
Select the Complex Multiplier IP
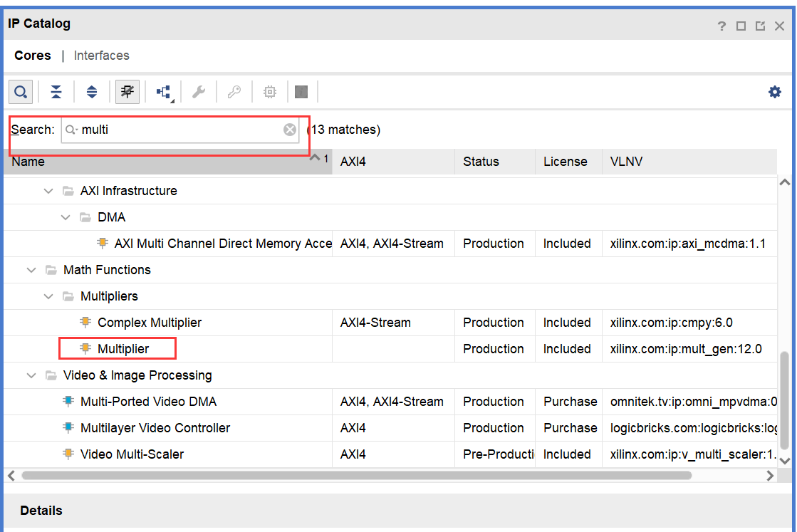pos(150,323)
